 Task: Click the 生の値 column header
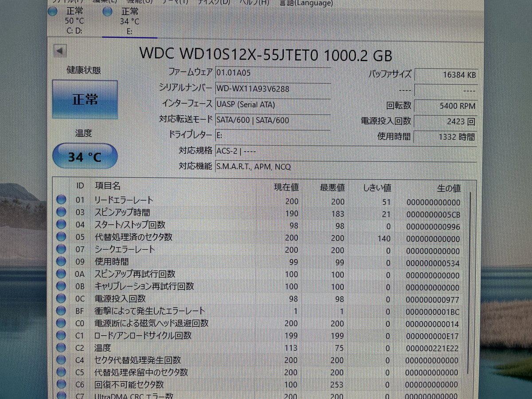(x=449, y=188)
